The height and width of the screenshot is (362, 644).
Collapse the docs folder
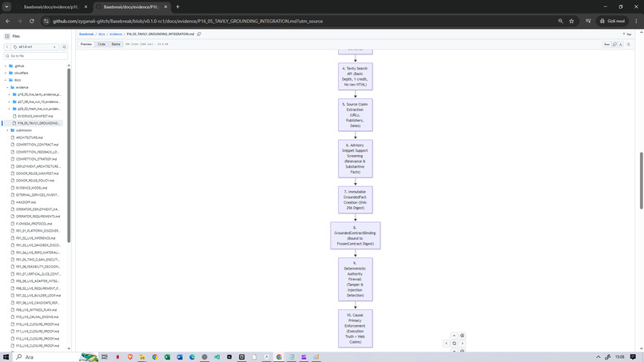click(6, 80)
